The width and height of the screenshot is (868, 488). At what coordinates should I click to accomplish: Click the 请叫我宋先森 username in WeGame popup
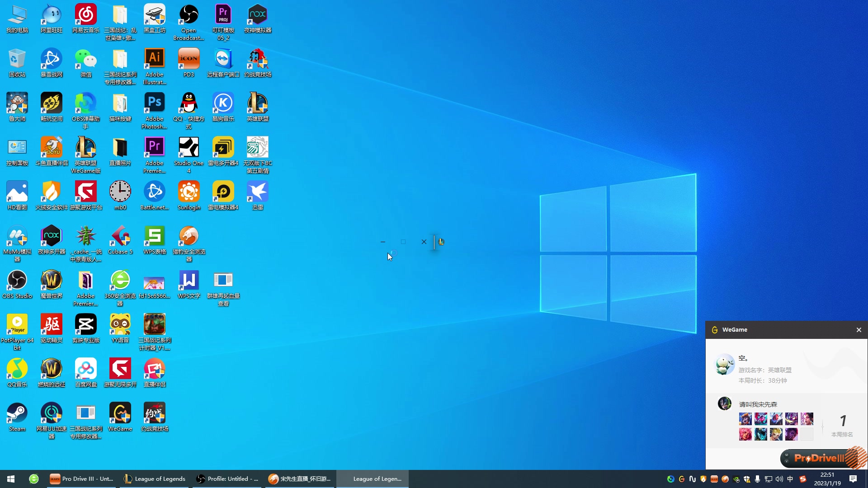coord(758,404)
